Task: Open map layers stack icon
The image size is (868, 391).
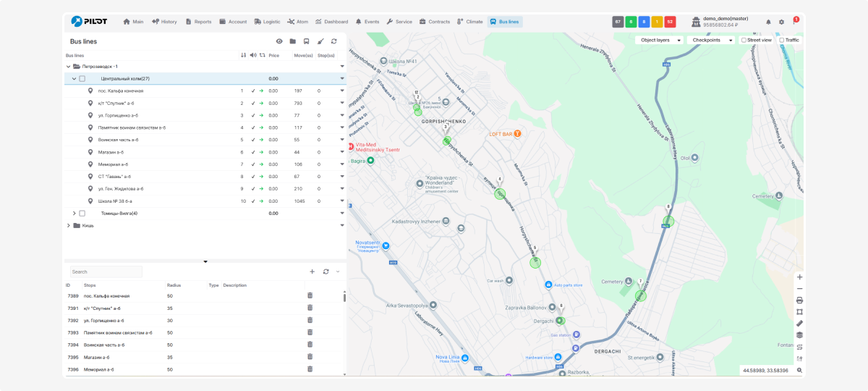Action: (799, 335)
